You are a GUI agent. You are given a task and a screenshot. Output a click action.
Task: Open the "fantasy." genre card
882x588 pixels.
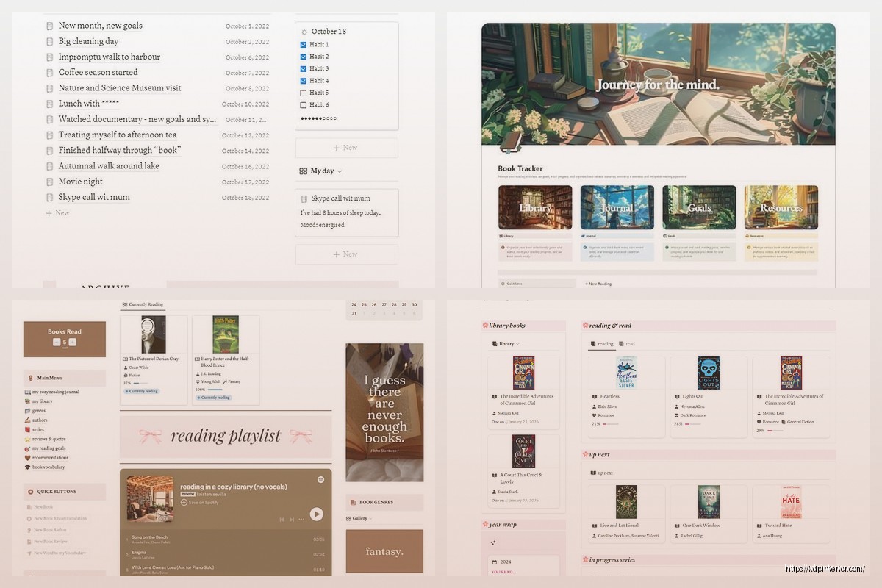(x=384, y=551)
